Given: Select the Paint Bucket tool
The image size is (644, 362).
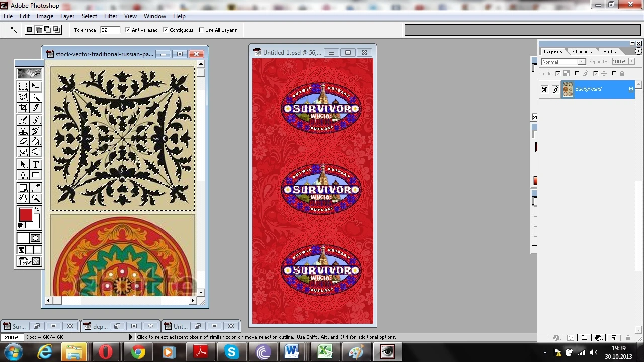Looking at the screenshot, I should pyautogui.click(x=36, y=141).
